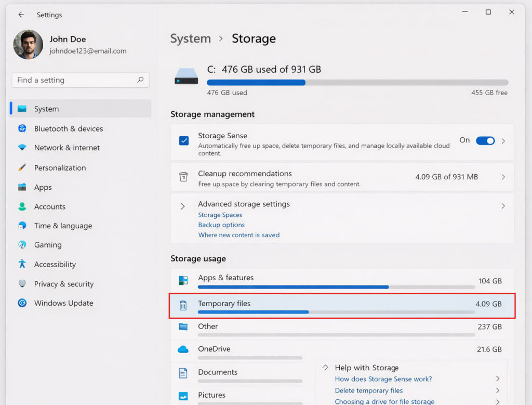This screenshot has width=532, height=405.
Task: Open Privacy & security settings
Action: pos(63,284)
